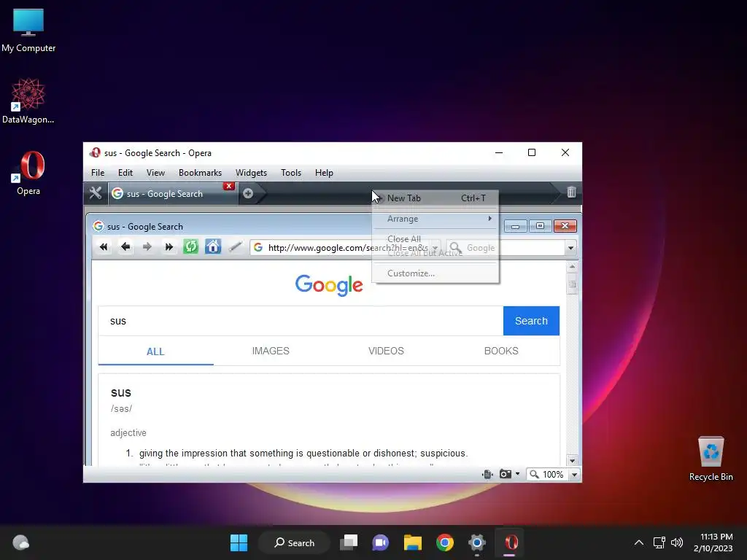The image size is (747, 560).
Task: Open the zoom level dropdown arrow
Action: click(x=575, y=474)
